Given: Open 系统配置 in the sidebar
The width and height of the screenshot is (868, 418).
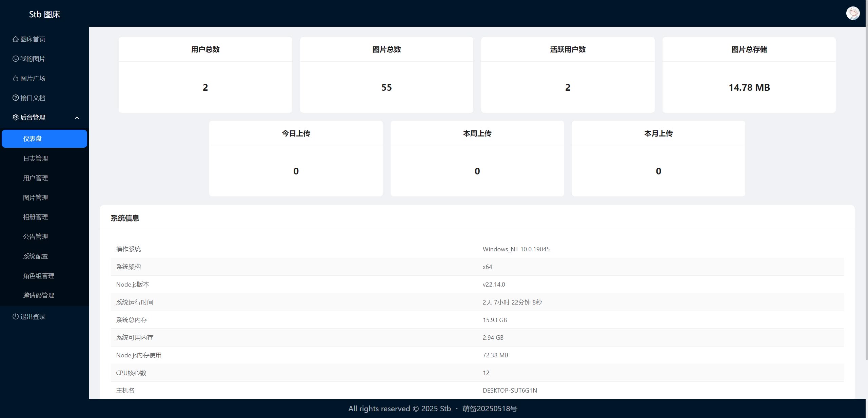Looking at the screenshot, I should click(x=36, y=256).
